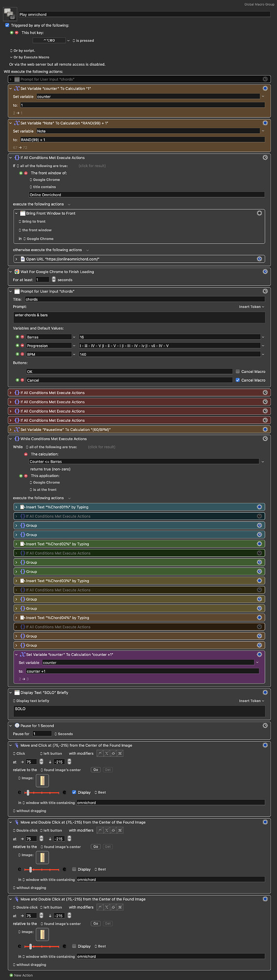Viewport: 277px width, 980px height.
Task: Remove the Barras variable with red minus
Action: tap(22, 337)
